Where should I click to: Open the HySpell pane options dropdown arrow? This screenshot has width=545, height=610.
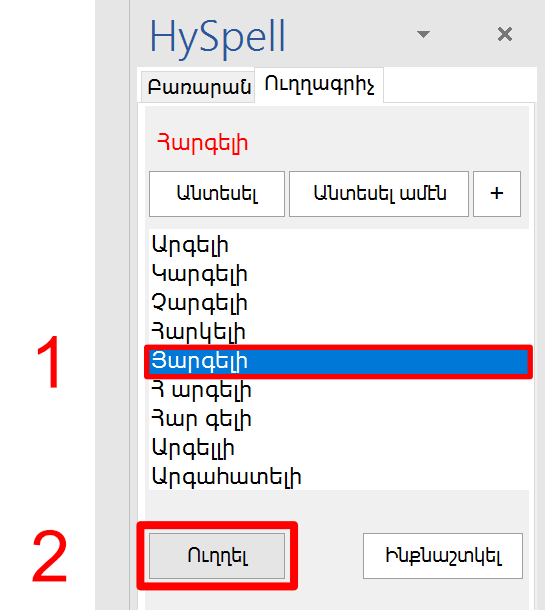point(423,34)
